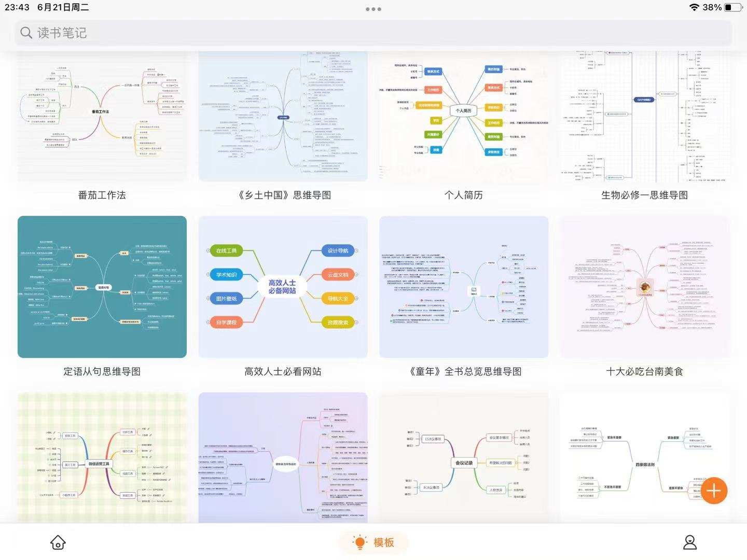Tap the 23:43 clock in status bar
The height and width of the screenshot is (560, 747).
[17, 7]
